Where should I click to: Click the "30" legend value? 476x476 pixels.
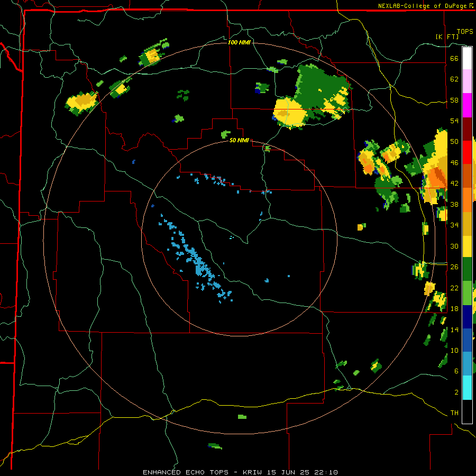click(x=454, y=246)
